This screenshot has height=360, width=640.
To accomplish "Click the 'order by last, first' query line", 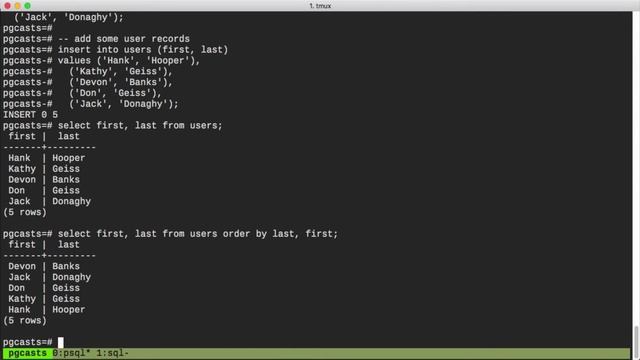I will pos(198,234).
